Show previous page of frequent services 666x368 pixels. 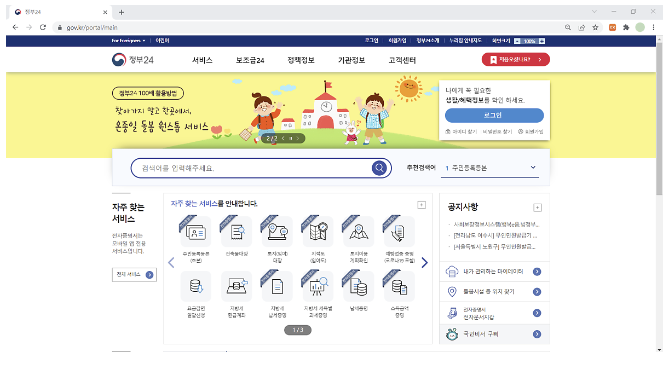[x=171, y=263]
